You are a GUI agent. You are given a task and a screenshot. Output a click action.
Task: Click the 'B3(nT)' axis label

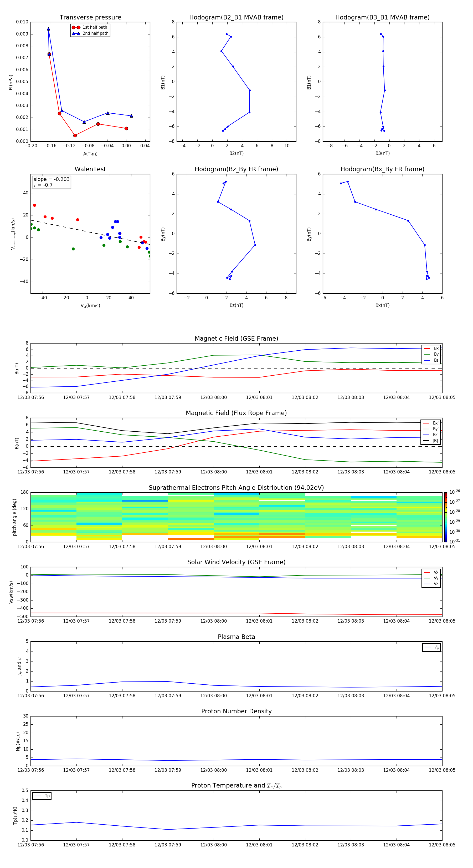382,153
